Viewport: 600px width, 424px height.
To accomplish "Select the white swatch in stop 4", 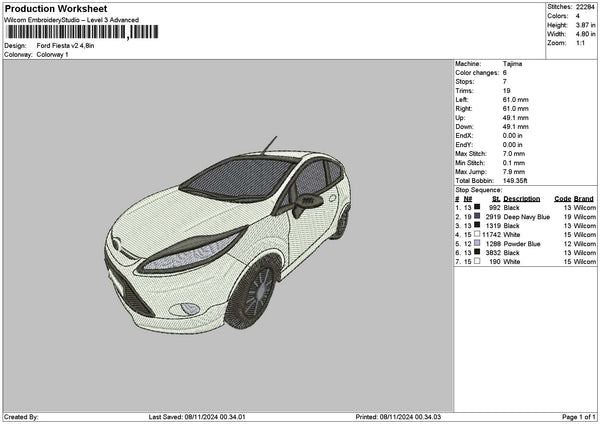I will (x=478, y=235).
